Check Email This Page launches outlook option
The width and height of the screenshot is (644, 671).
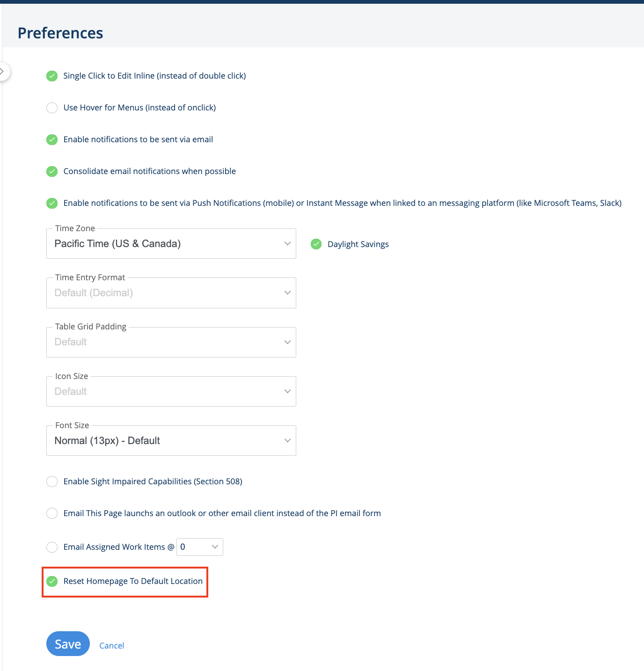point(52,513)
